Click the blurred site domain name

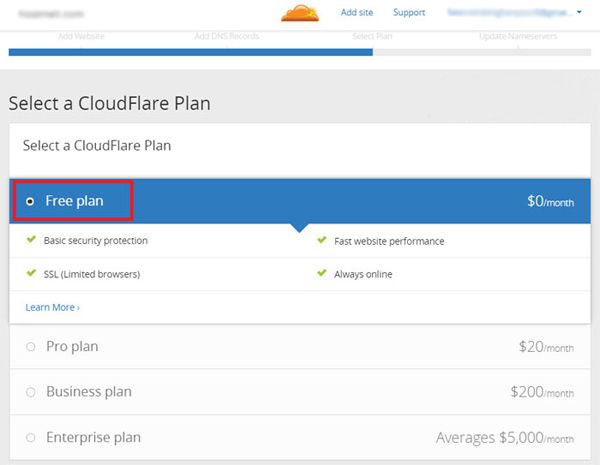tap(51, 14)
